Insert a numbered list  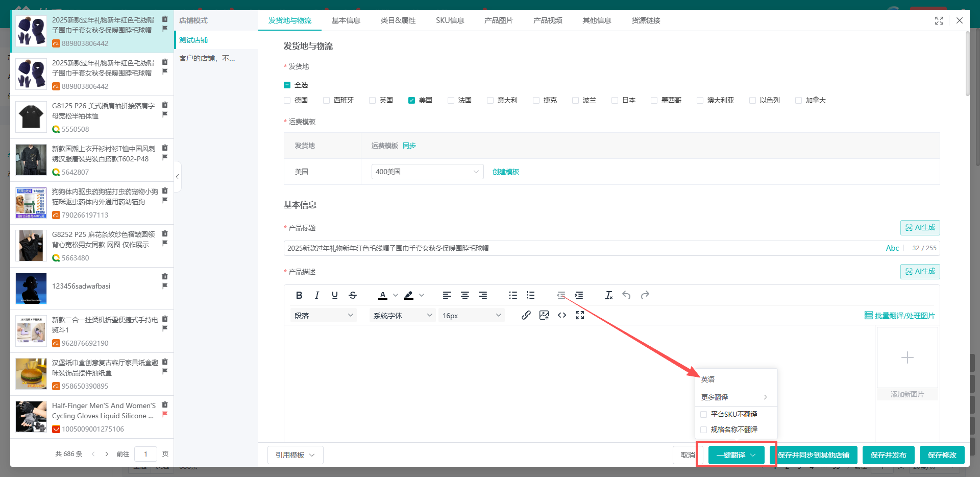point(531,295)
